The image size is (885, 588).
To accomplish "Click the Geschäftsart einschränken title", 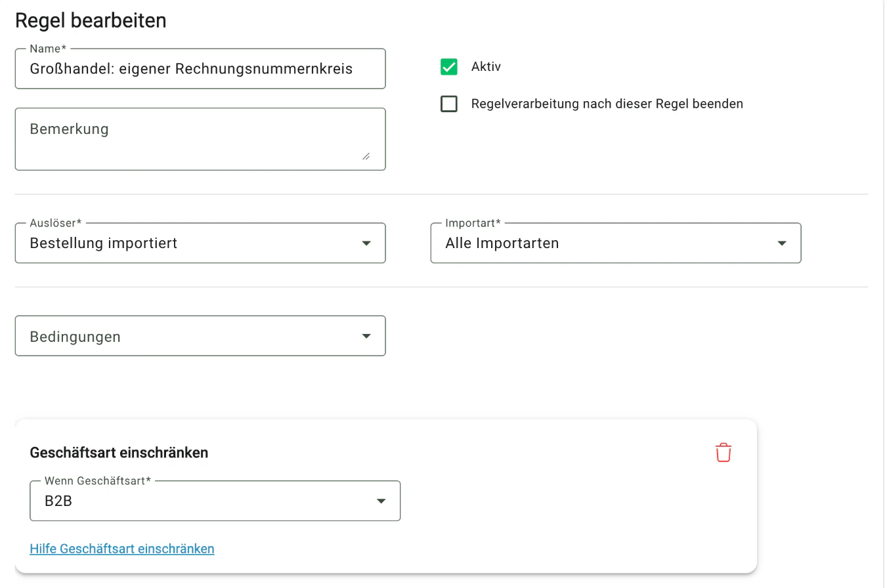I will coord(119,453).
